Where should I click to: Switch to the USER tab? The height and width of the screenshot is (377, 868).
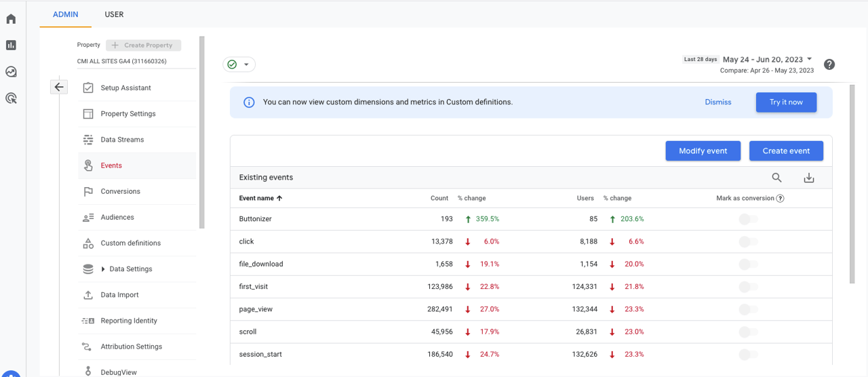[114, 14]
